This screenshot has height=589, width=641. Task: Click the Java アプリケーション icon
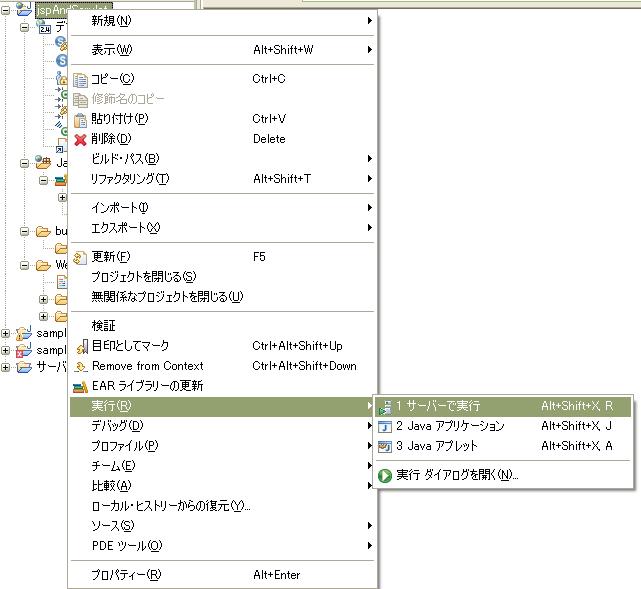tap(385, 426)
